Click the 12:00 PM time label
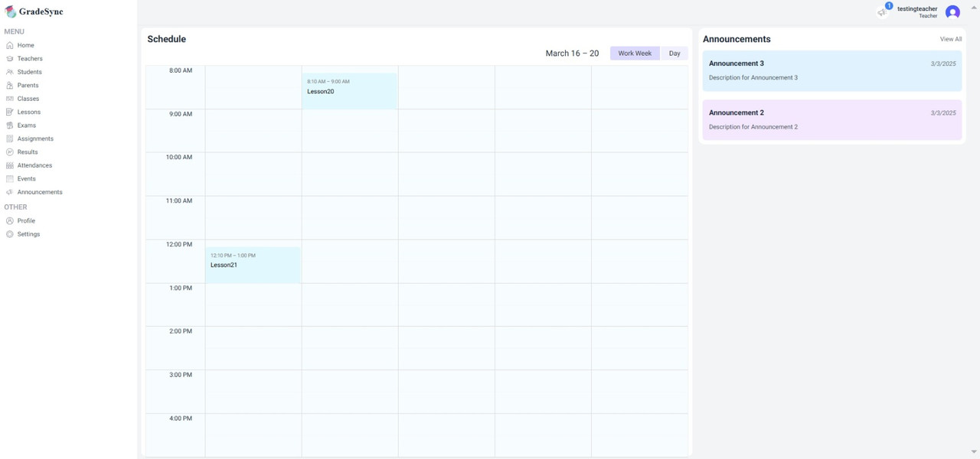 point(179,245)
